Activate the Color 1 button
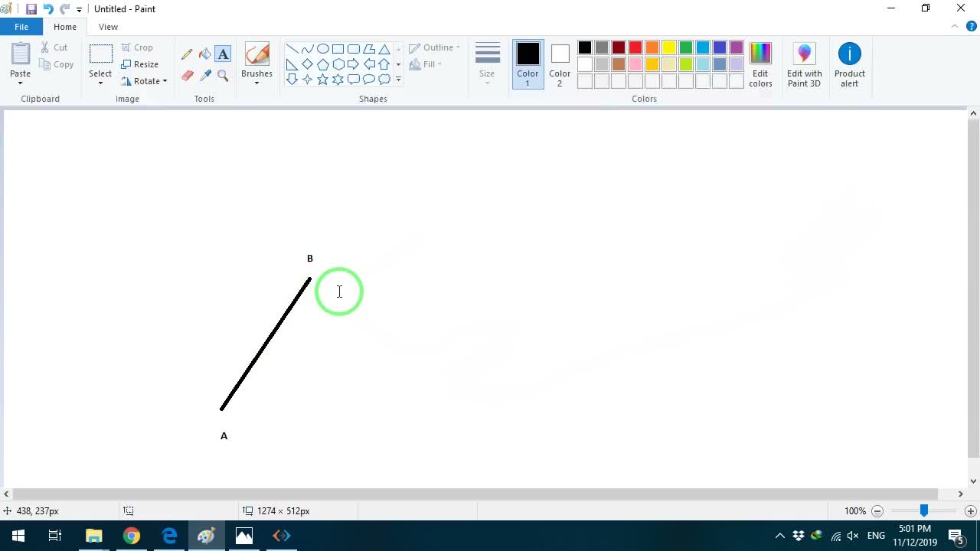 (x=528, y=64)
